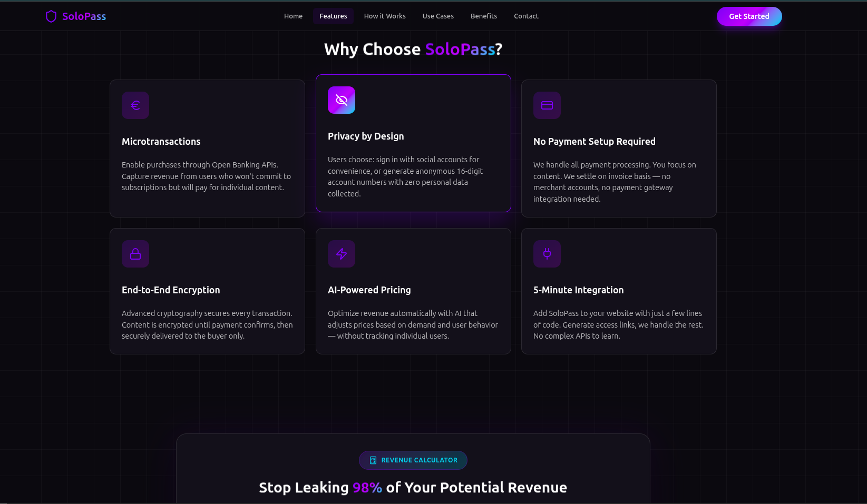Go to the Home nav item
The image size is (867, 504).
[293, 16]
